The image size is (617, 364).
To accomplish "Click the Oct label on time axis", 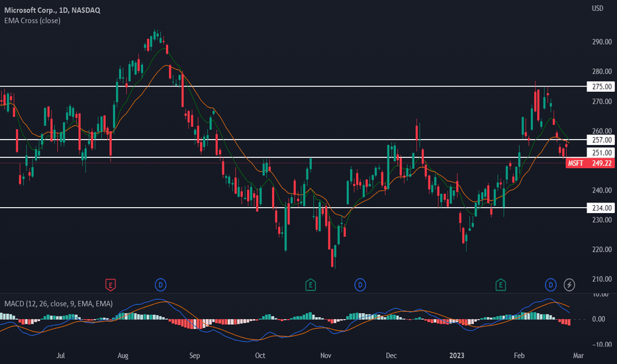I will pyautogui.click(x=260, y=355).
